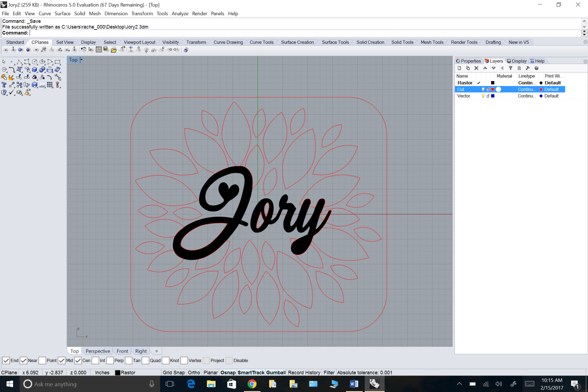This screenshot has height=392, width=588.
Task: Click the Explode tool icon
Action: (11, 78)
